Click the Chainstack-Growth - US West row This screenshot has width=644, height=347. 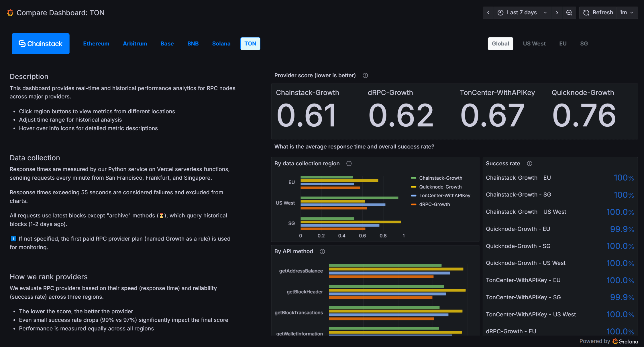tap(560, 212)
